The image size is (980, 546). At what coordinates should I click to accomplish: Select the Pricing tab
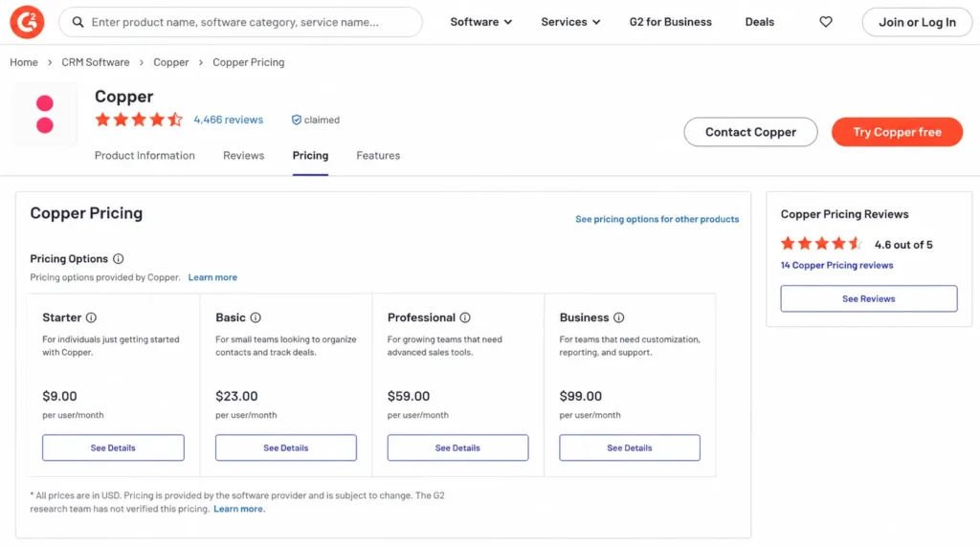click(x=310, y=156)
